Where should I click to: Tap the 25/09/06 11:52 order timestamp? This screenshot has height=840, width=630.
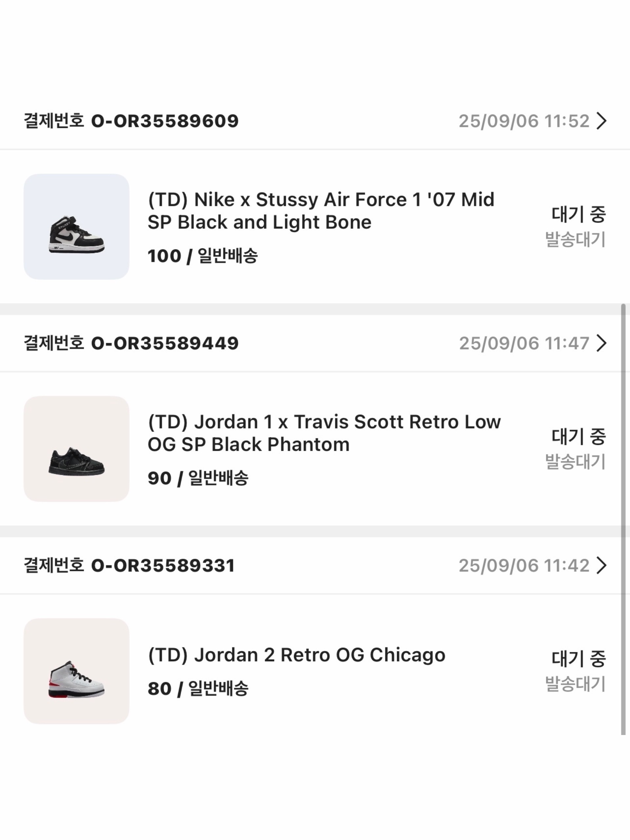524,121
